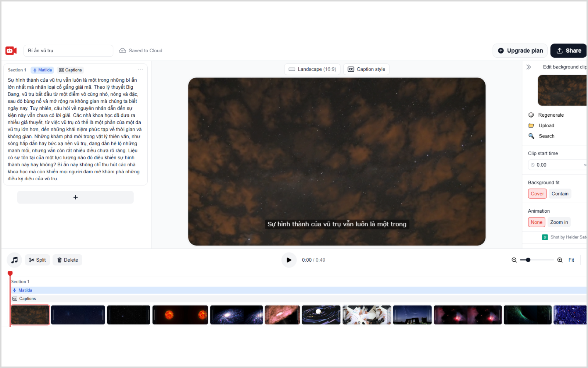Viewport: 588px width, 368px height.
Task: Click the Share button
Action: tap(568, 51)
